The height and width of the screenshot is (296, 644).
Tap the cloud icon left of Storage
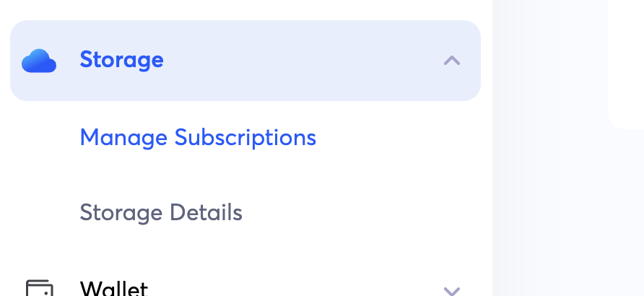39,61
